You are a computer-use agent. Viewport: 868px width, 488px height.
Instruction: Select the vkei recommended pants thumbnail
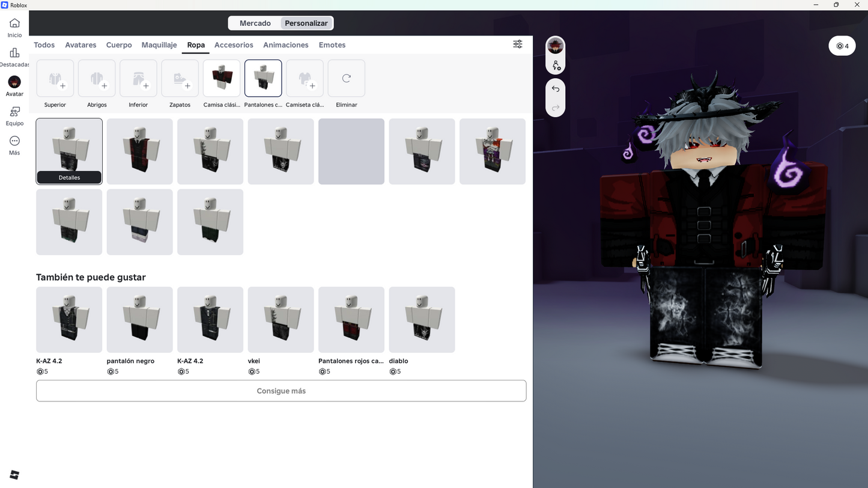pos(281,320)
